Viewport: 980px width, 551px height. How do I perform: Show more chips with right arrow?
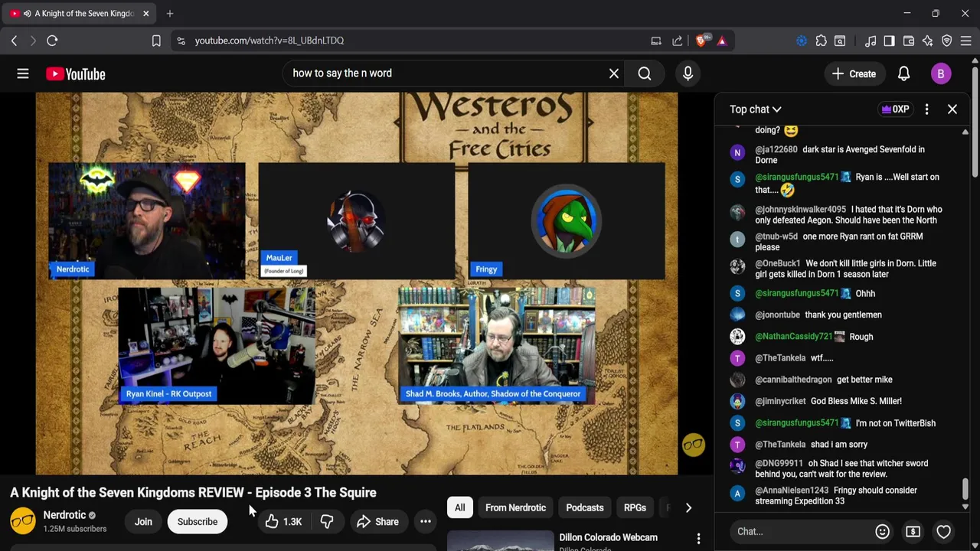coord(688,507)
